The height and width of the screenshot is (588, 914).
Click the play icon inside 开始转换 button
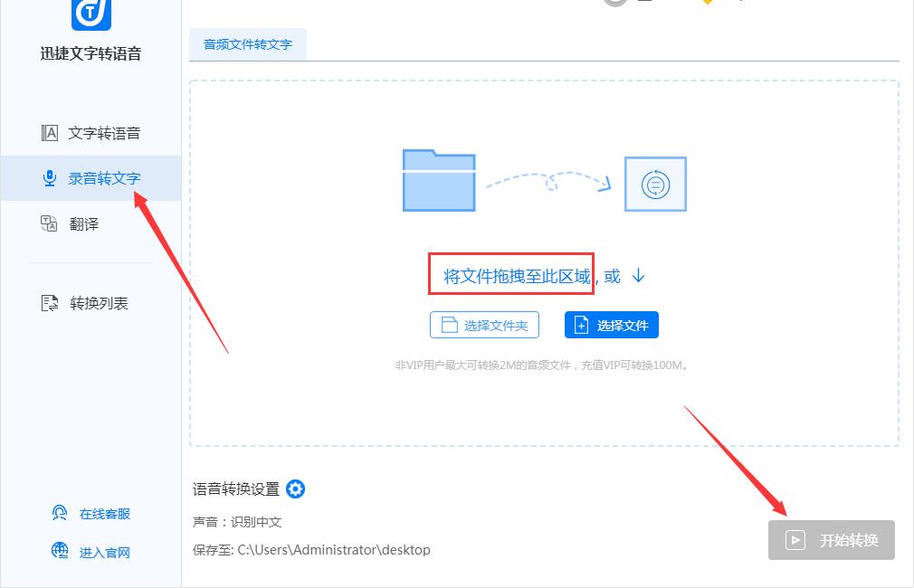pyautogui.click(x=795, y=540)
